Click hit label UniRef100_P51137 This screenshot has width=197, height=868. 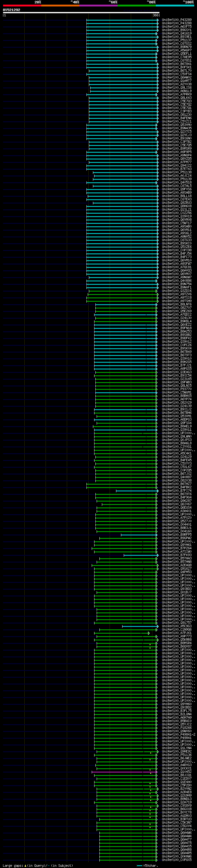[176, 40]
